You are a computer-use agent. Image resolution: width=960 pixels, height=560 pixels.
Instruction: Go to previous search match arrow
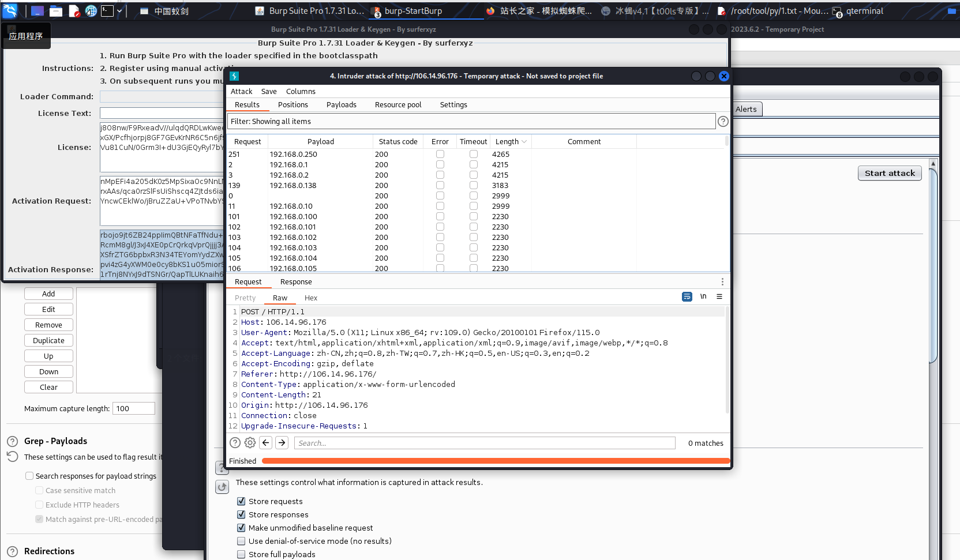pyautogui.click(x=266, y=442)
